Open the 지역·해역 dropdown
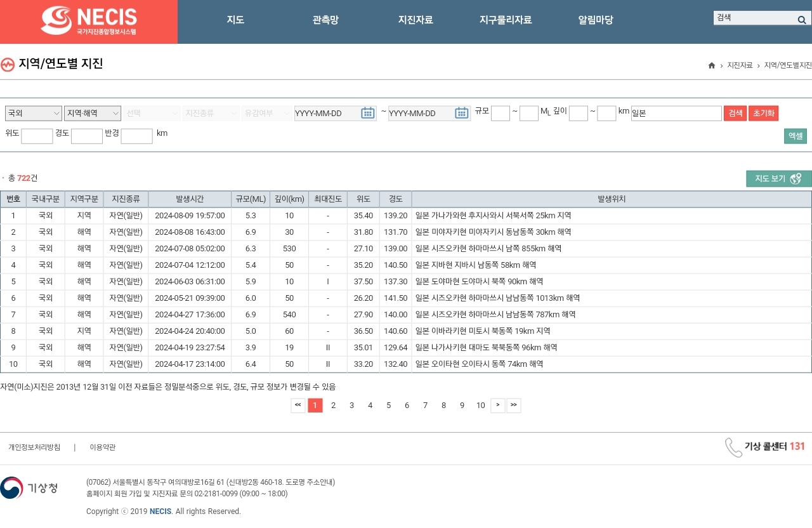Viewport: 812px width, 528px height. [93, 113]
